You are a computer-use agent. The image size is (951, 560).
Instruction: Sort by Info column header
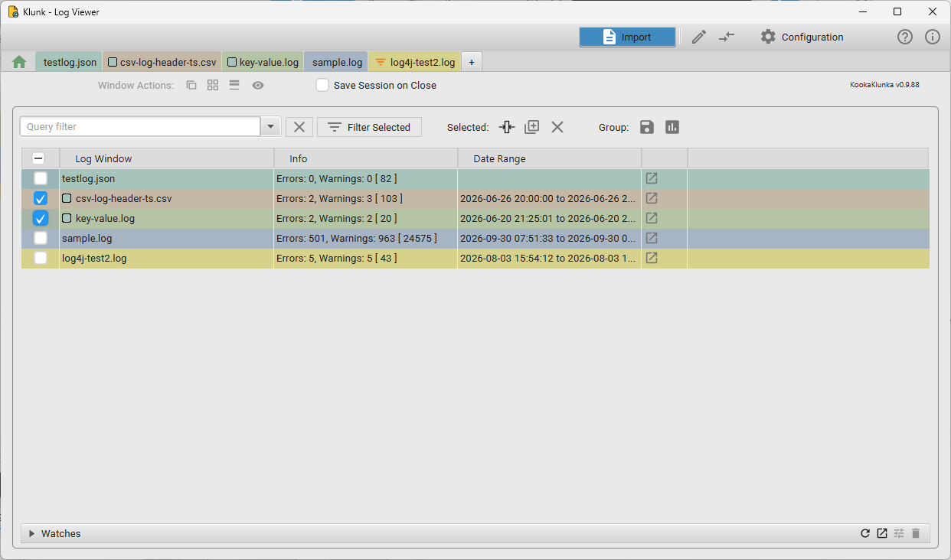366,158
